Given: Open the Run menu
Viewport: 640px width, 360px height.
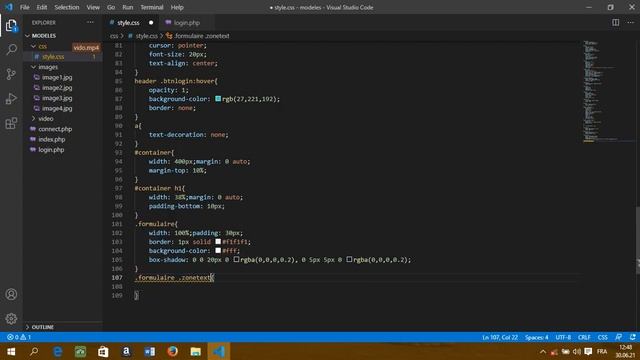Looking at the screenshot, I should tap(128, 7).
